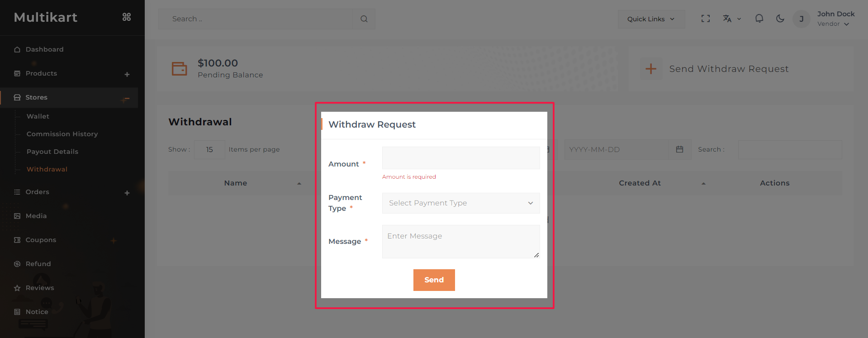The image size is (868, 338).
Task: Go to Payout Details page
Action: pos(52,152)
